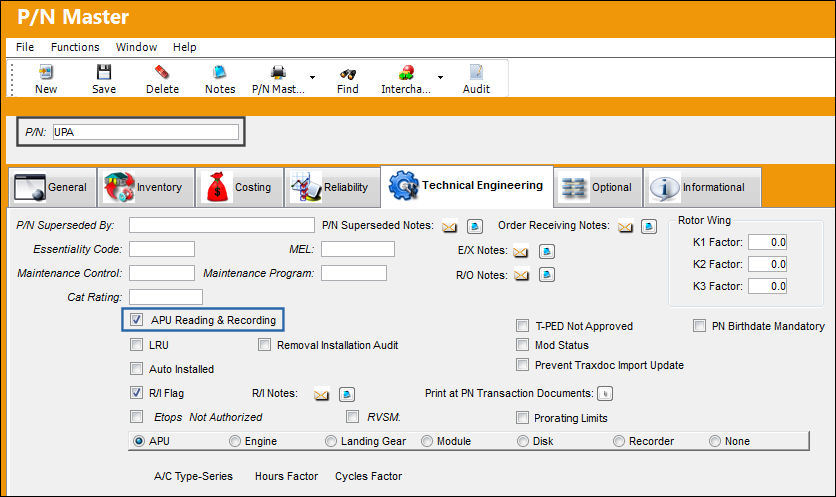Select the Engine radio button

click(235, 441)
